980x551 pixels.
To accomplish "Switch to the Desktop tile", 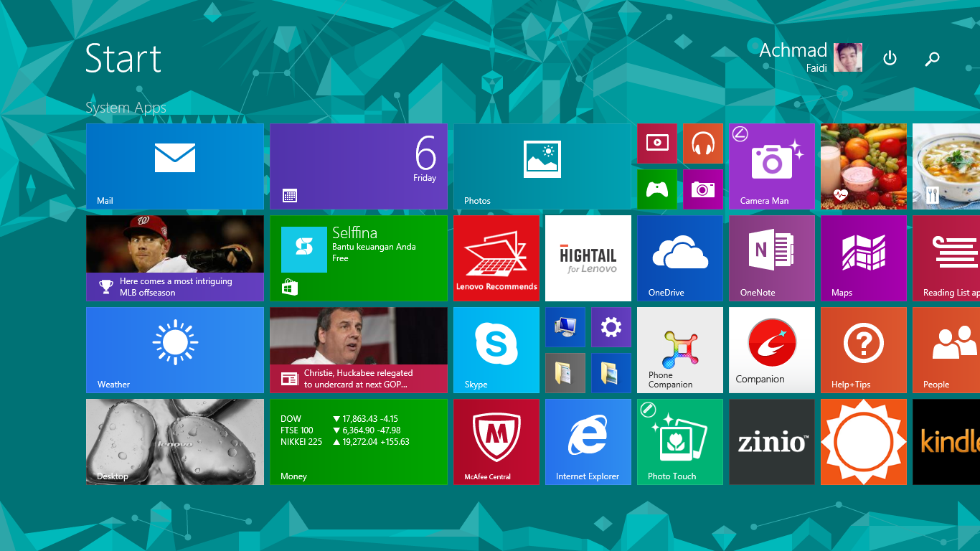I will click(175, 442).
